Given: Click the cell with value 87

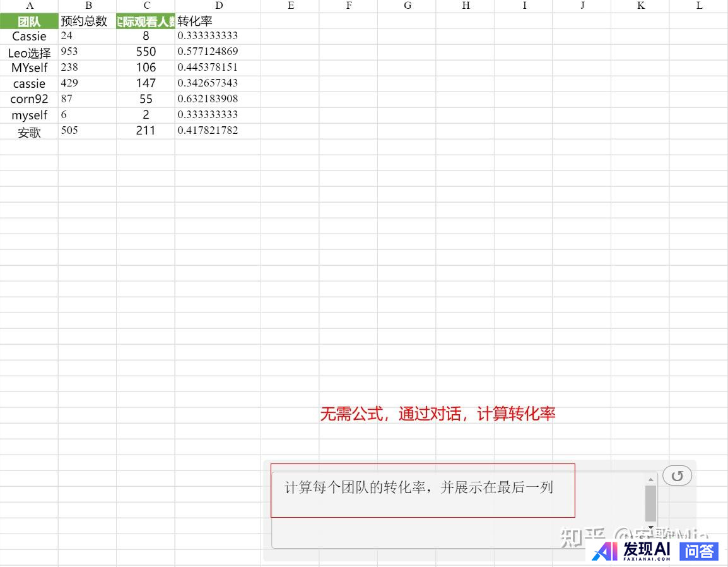Looking at the screenshot, I should click(x=88, y=100).
